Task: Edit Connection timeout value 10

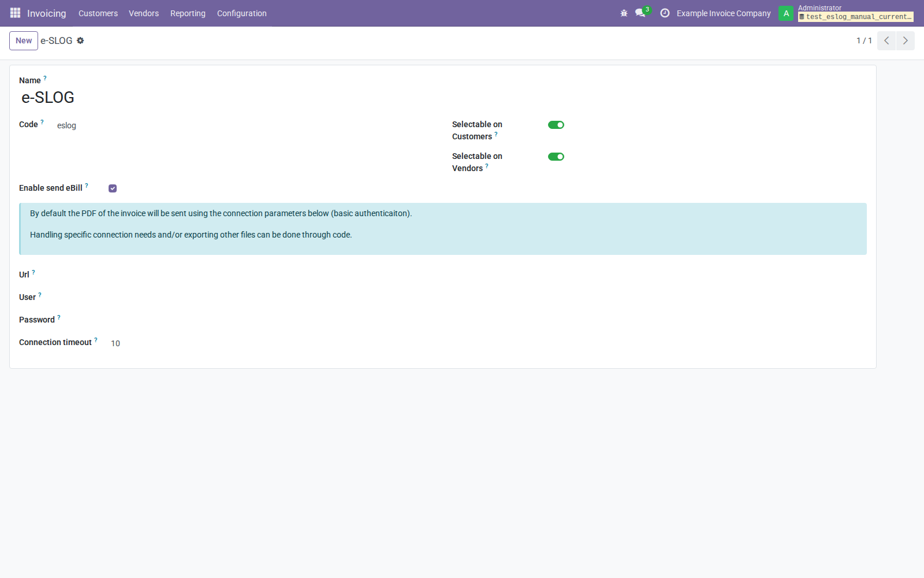Action: [x=488, y=343]
